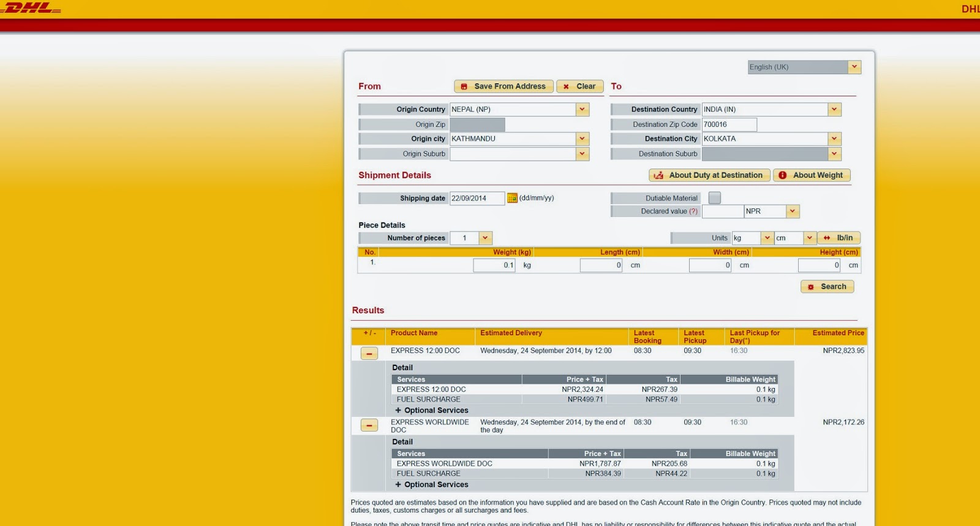Click the NPR384.39 fuel surcharge price
This screenshot has height=526, width=980.
[603, 473]
